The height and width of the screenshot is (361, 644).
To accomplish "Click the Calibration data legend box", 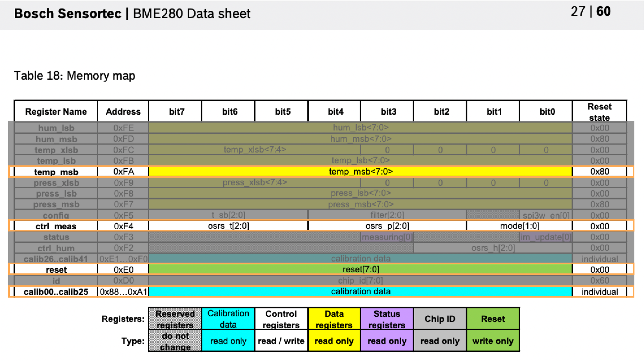I will [228, 319].
